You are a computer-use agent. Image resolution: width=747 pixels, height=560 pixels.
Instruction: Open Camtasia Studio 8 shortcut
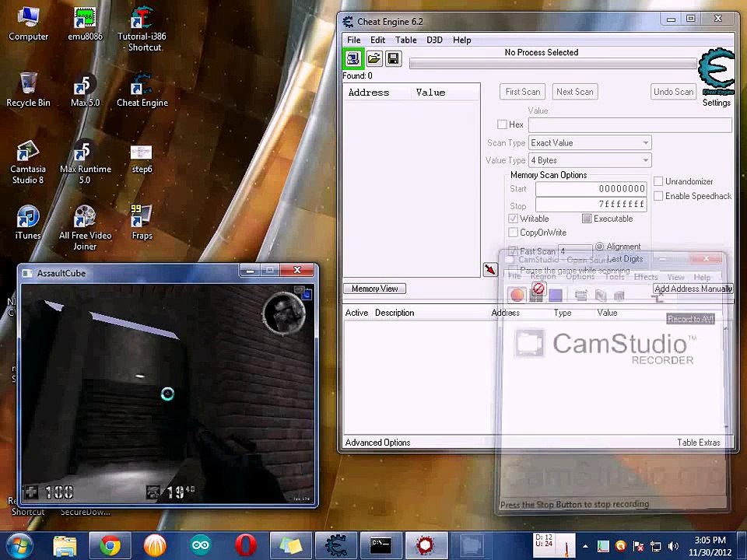click(x=28, y=162)
